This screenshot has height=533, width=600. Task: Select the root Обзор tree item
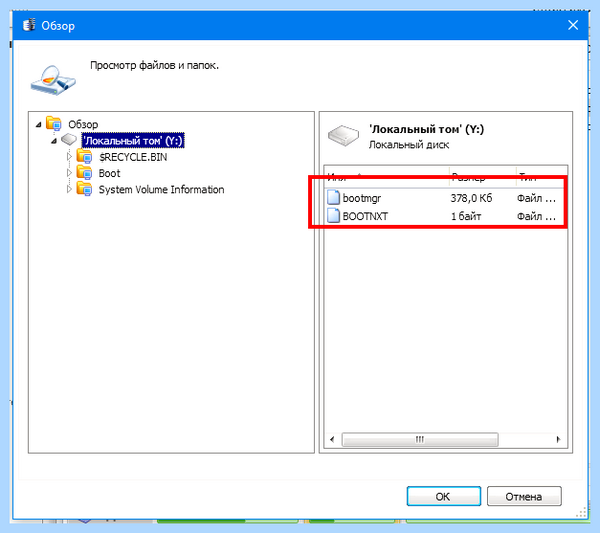coord(83,124)
